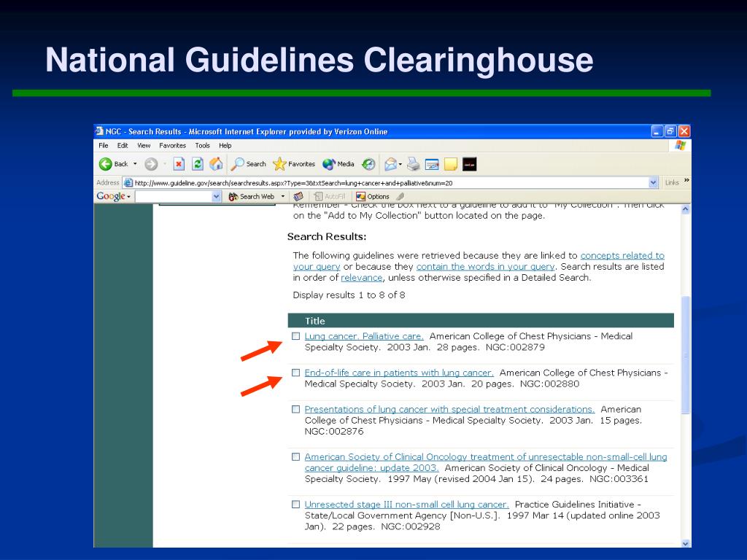747x560 pixels.
Task: Click the Google AutoFill button
Action: [x=330, y=197]
